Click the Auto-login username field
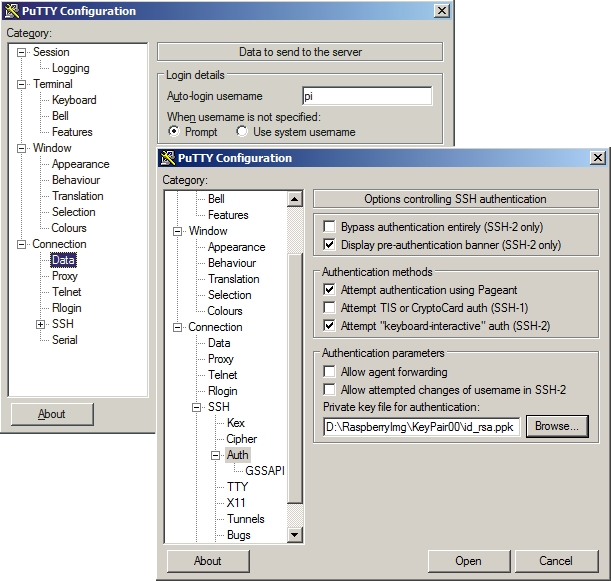The width and height of the screenshot is (611, 581). click(366, 96)
